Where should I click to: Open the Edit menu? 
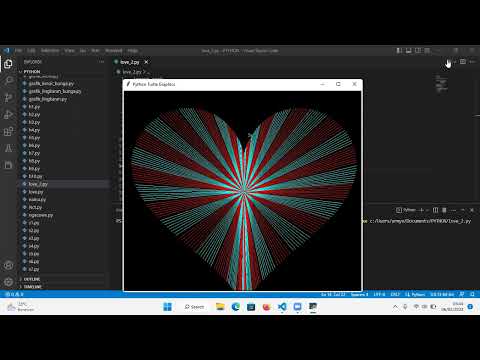point(31,51)
